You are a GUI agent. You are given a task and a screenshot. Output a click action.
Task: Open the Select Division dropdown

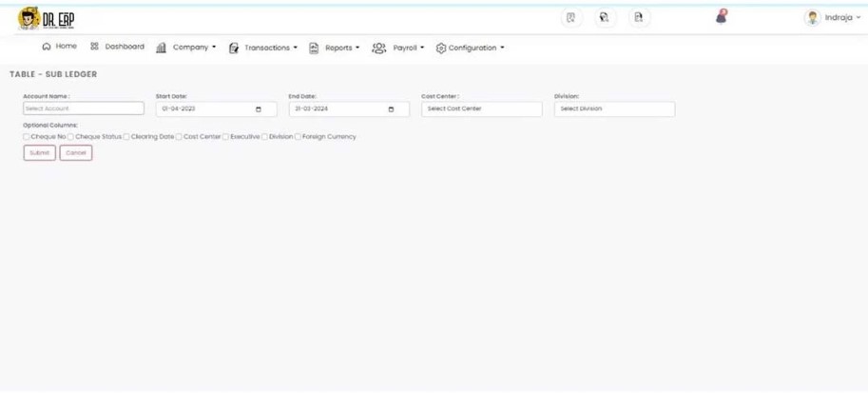(614, 109)
